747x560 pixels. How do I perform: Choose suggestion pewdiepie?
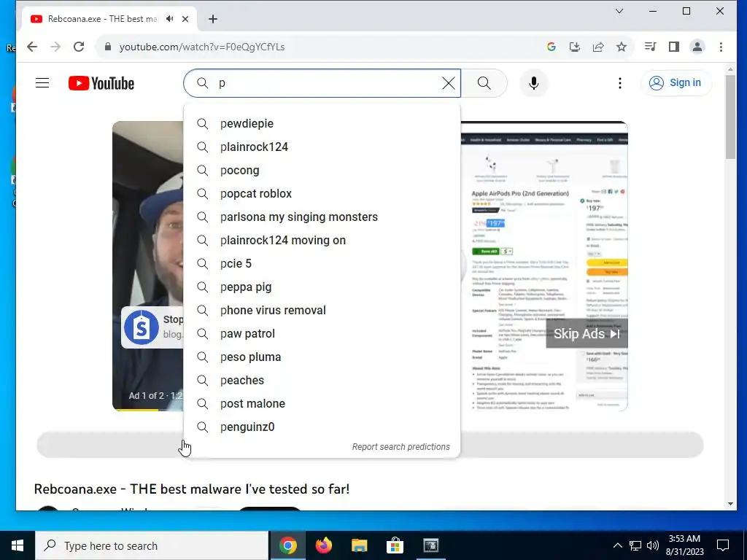pyautogui.click(x=322, y=123)
